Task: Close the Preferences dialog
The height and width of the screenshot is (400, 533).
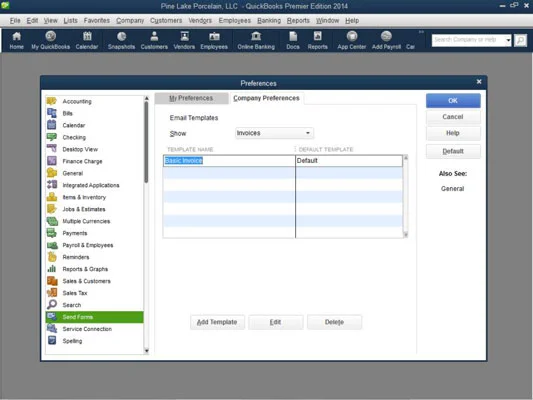Action: click(x=479, y=82)
